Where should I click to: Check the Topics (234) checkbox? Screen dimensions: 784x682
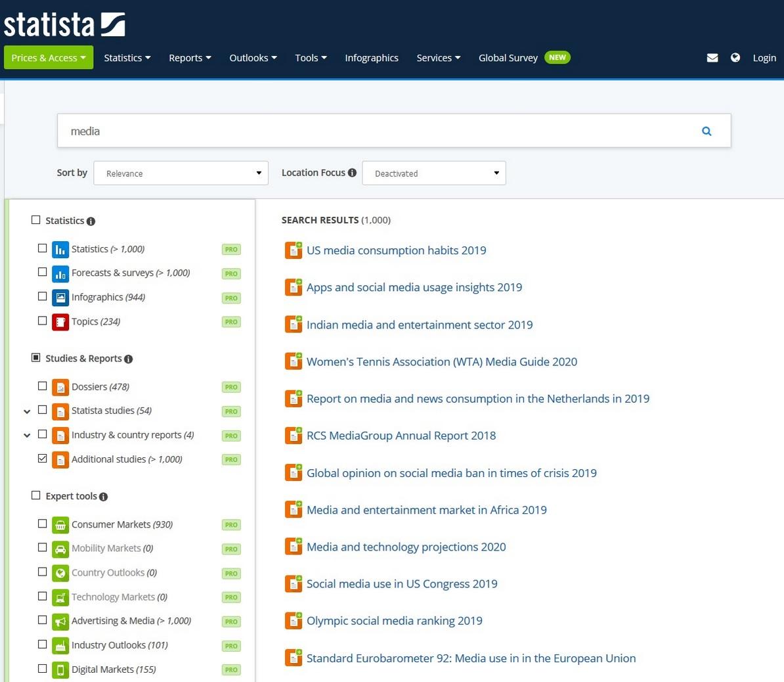[x=43, y=320]
